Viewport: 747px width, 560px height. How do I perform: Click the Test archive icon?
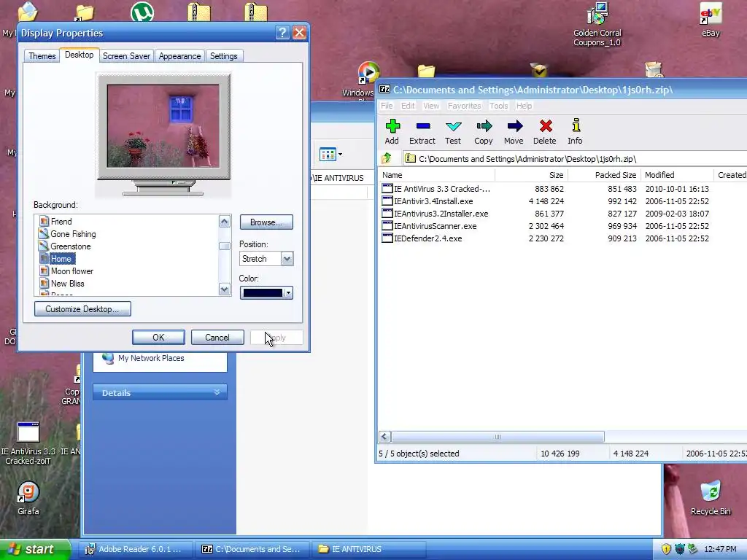click(x=453, y=126)
